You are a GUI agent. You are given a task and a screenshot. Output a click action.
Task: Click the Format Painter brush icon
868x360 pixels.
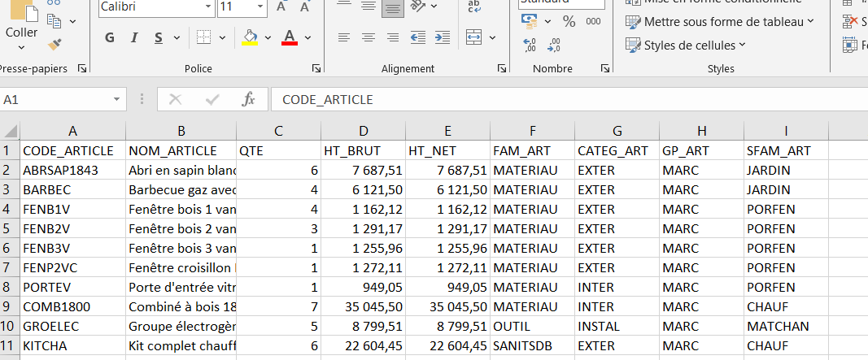click(55, 44)
